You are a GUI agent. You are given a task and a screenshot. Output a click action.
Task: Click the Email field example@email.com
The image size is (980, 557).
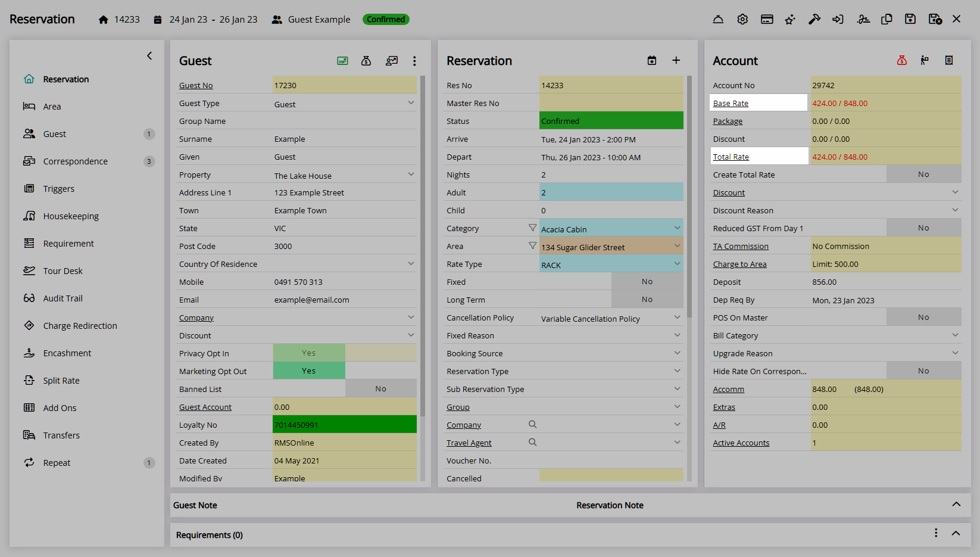coord(345,300)
